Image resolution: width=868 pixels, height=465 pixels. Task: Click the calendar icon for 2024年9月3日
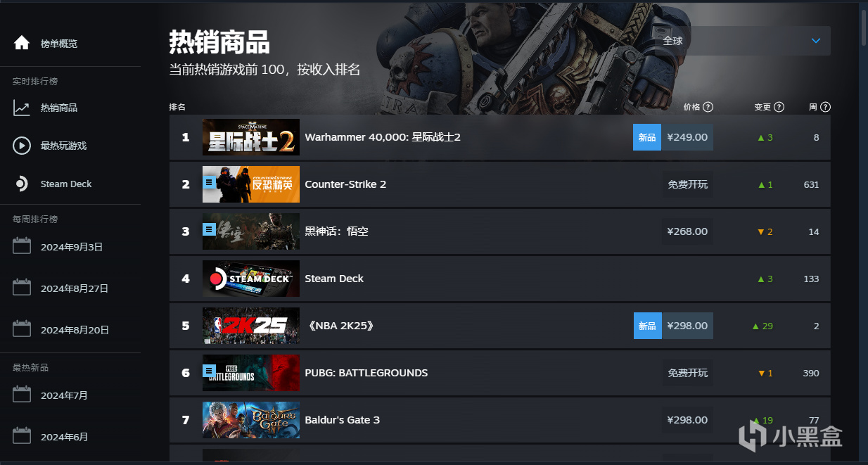pyautogui.click(x=22, y=247)
